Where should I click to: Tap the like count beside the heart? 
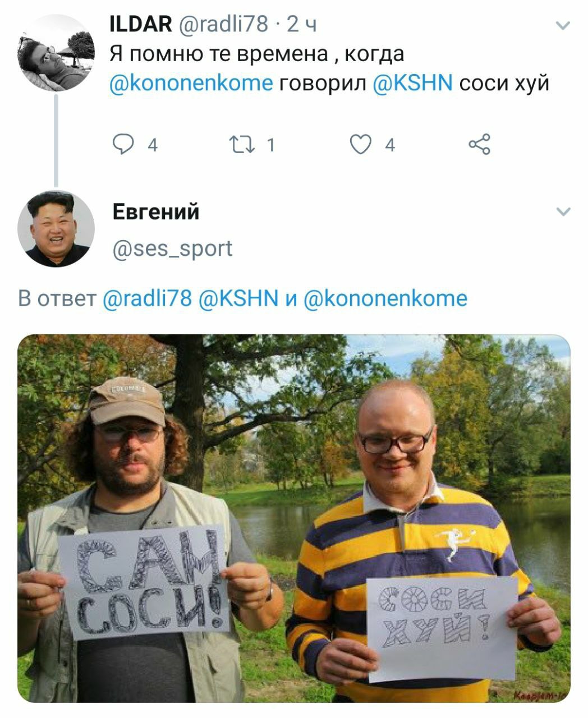(x=390, y=145)
